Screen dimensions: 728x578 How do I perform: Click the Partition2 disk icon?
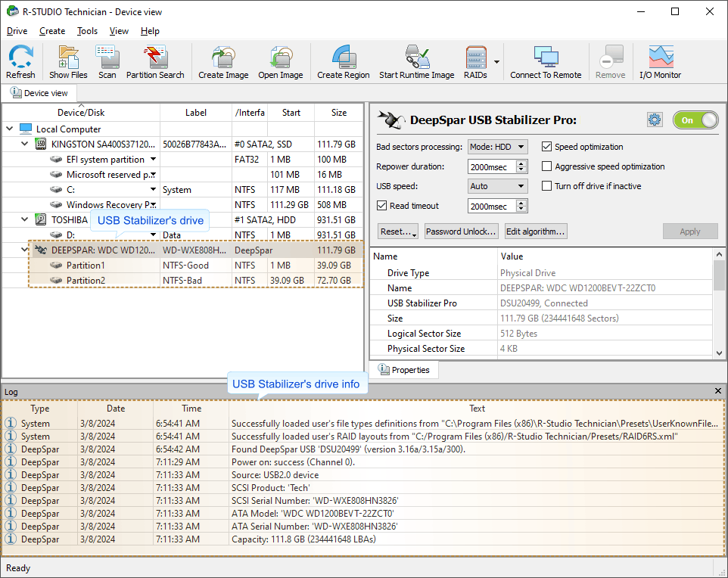(56, 281)
